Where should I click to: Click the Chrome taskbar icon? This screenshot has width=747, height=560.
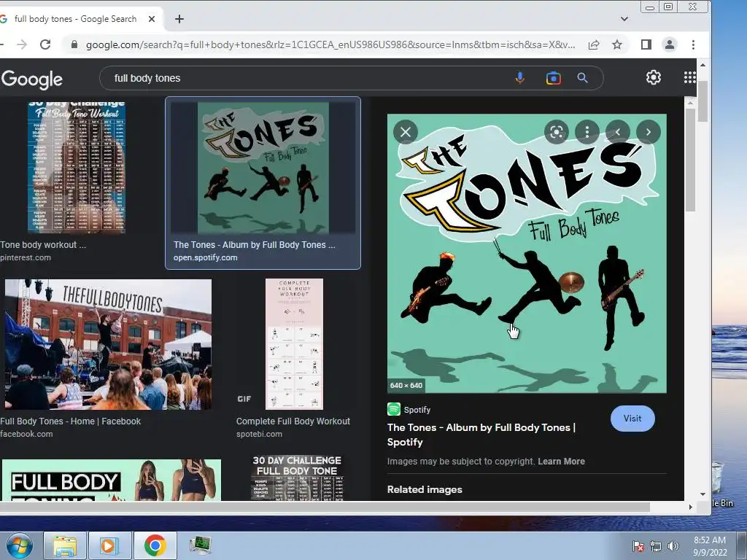click(155, 545)
